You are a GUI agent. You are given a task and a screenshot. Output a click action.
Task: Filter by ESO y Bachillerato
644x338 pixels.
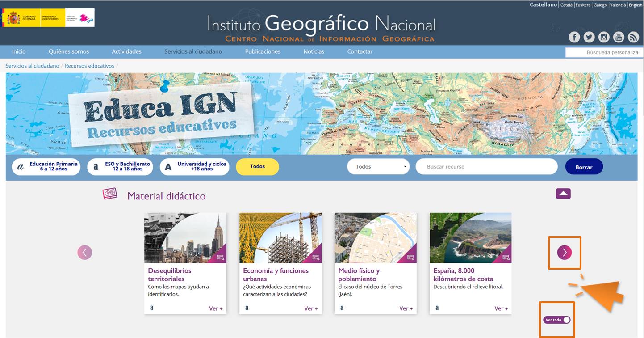[120, 167]
